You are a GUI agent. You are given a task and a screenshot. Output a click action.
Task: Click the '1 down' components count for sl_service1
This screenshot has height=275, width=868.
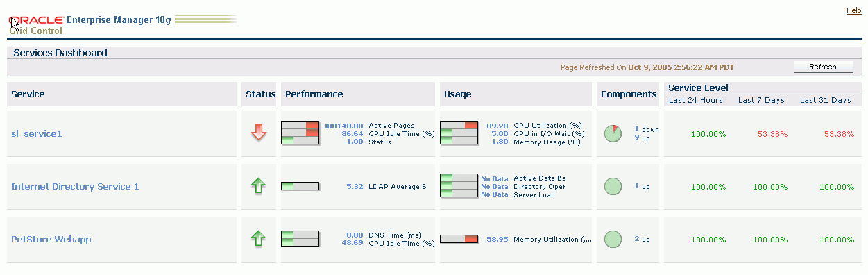click(647, 129)
